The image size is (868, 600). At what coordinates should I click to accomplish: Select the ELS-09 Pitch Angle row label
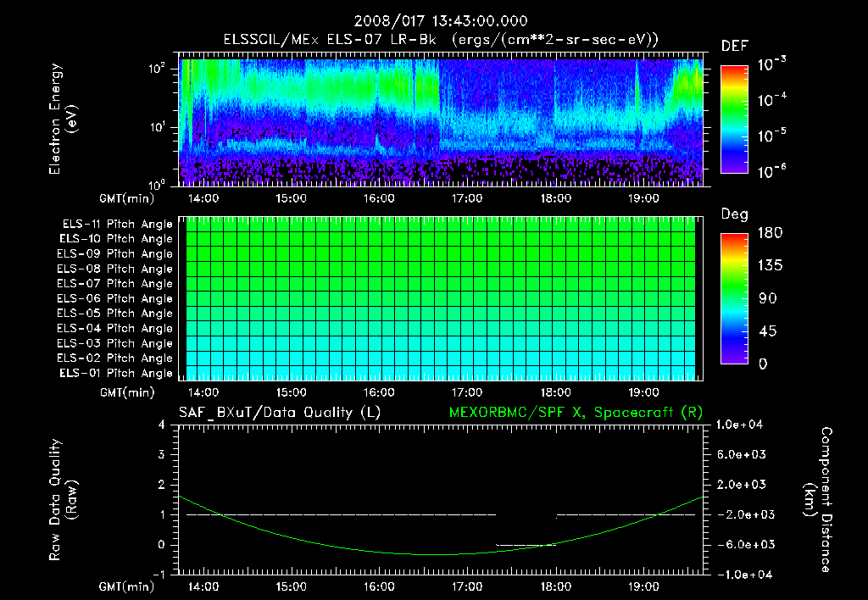[x=115, y=254]
